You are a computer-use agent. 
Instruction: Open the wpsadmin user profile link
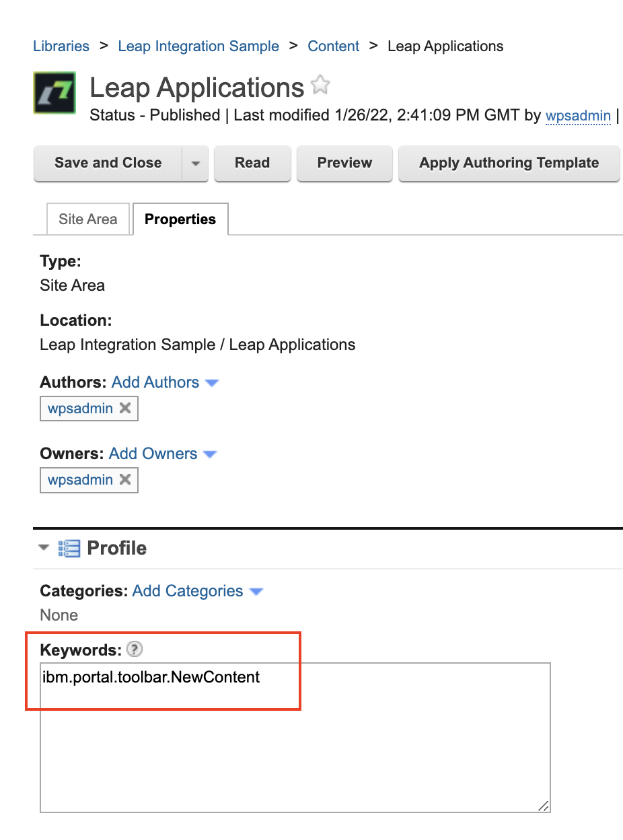pos(578,115)
